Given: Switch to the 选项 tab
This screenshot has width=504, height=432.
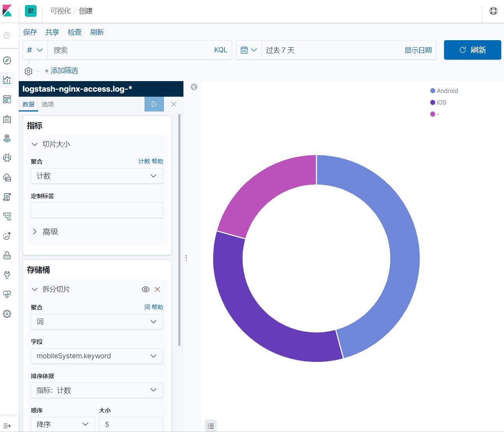Looking at the screenshot, I should pyautogui.click(x=48, y=104).
